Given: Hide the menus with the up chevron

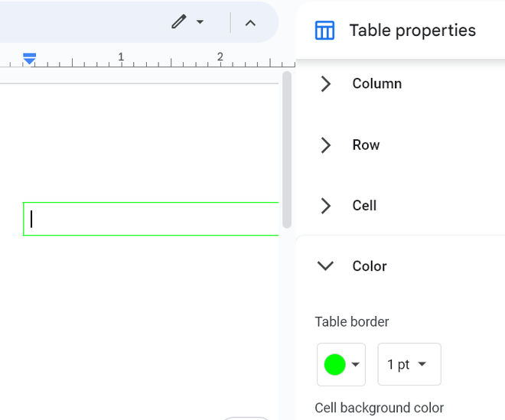Looking at the screenshot, I should click(250, 22).
